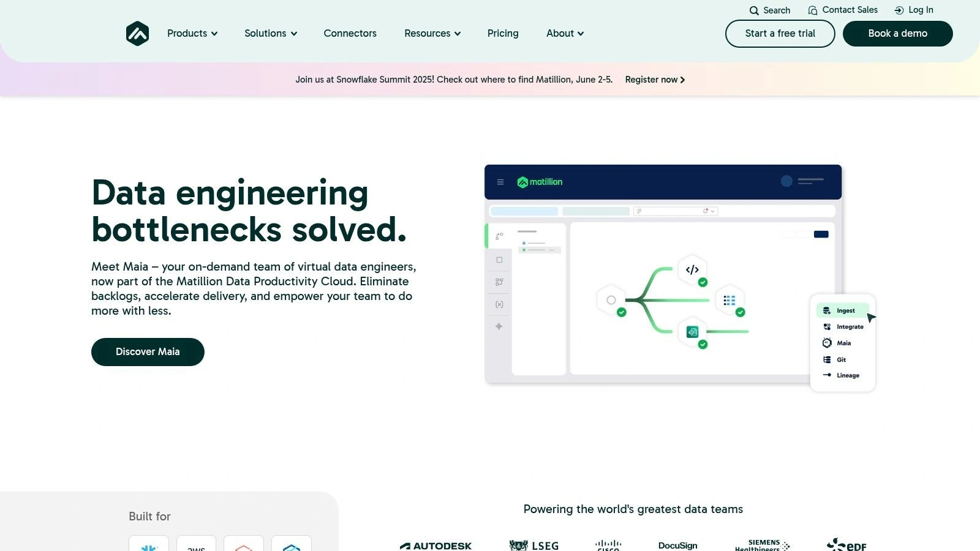Click the Book a demo button
The width and height of the screenshot is (980, 551).
tap(897, 34)
